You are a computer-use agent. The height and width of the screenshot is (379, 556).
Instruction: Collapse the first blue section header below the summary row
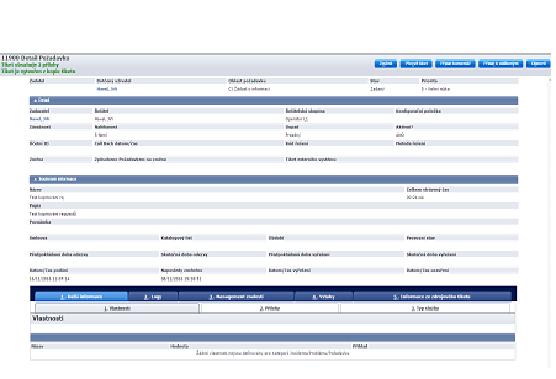point(273,101)
